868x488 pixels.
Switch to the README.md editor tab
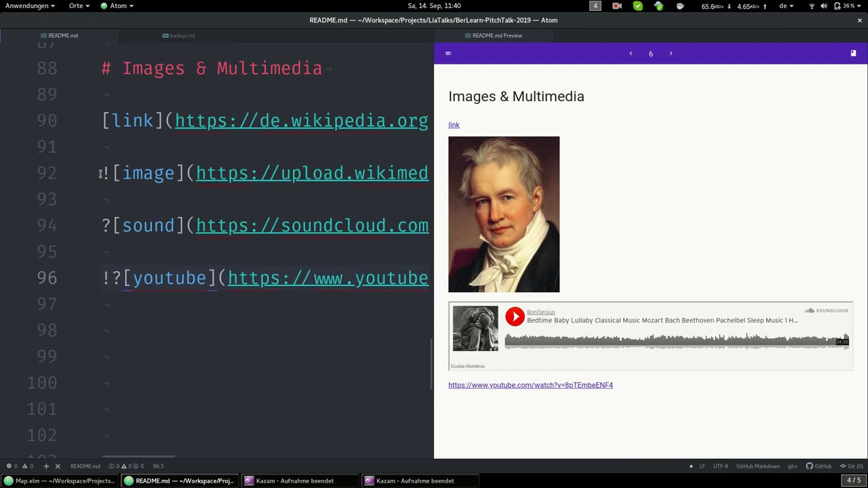60,35
